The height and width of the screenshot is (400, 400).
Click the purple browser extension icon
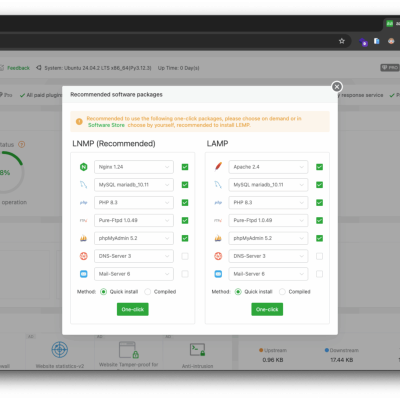click(363, 42)
